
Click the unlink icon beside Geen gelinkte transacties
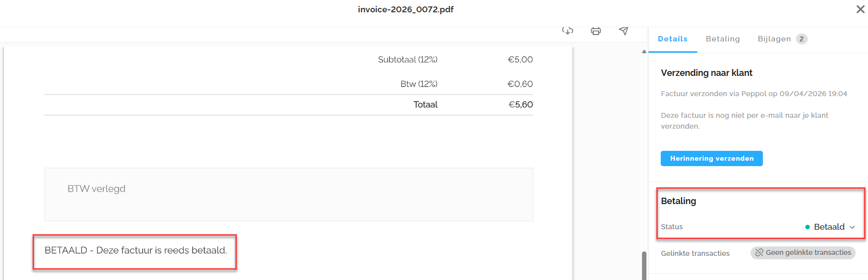pos(759,253)
